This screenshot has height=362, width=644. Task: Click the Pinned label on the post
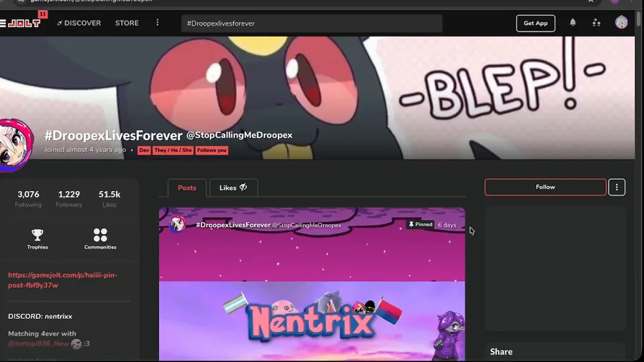(x=420, y=225)
